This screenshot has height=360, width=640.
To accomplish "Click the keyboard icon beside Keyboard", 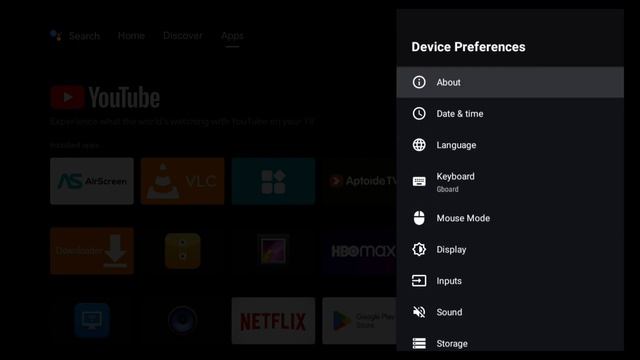I will (419, 181).
